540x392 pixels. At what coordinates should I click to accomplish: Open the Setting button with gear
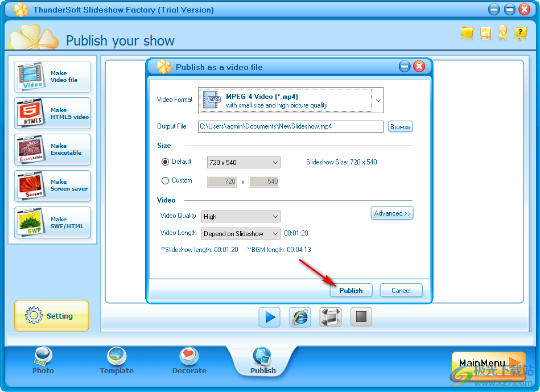pyautogui.click(x=52, y=316)
